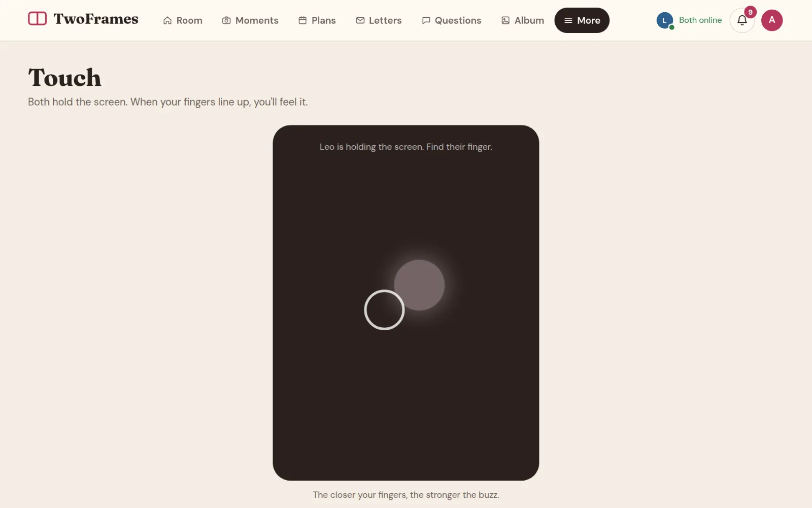View the Album tab
The width and height of the screenshot is (812, 508).
coord(523,20)
